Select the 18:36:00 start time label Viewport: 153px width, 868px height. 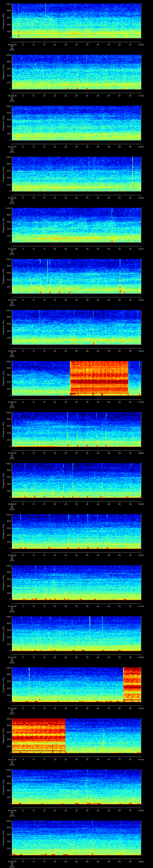tap(12, 402)
